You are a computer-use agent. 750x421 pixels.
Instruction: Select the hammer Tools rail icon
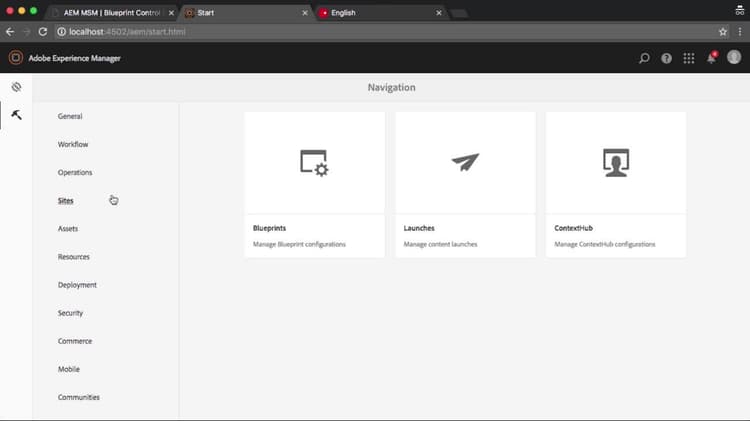tap(16, 115)
